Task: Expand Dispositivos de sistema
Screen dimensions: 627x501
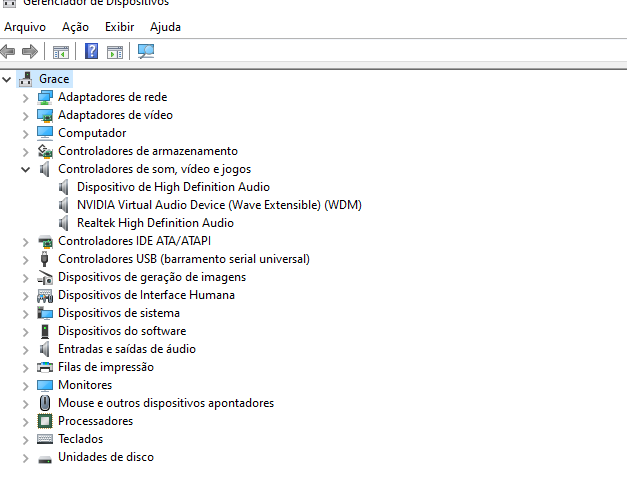Action: click(26, 314)
